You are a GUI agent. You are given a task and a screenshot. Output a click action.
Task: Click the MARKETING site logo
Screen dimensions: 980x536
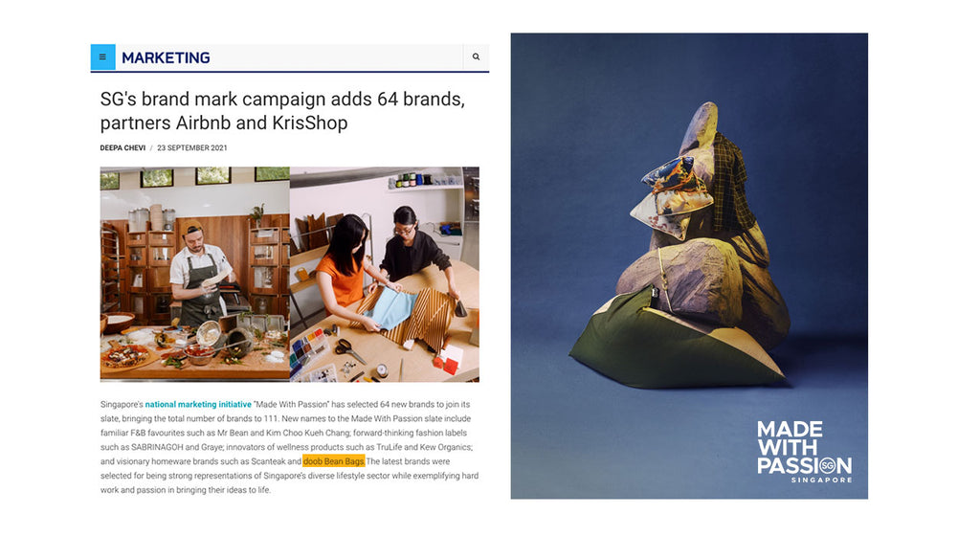click(166, 57)
